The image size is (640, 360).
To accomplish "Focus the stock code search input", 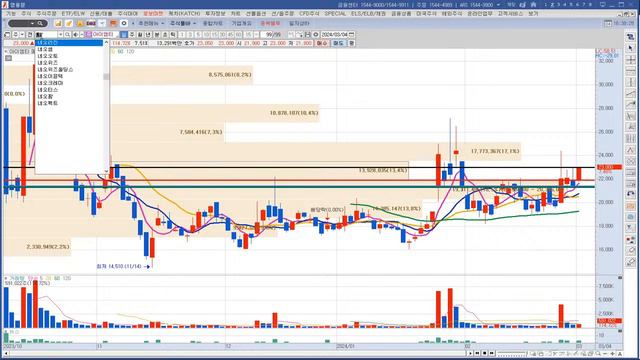I will click(x=46, y=35).
